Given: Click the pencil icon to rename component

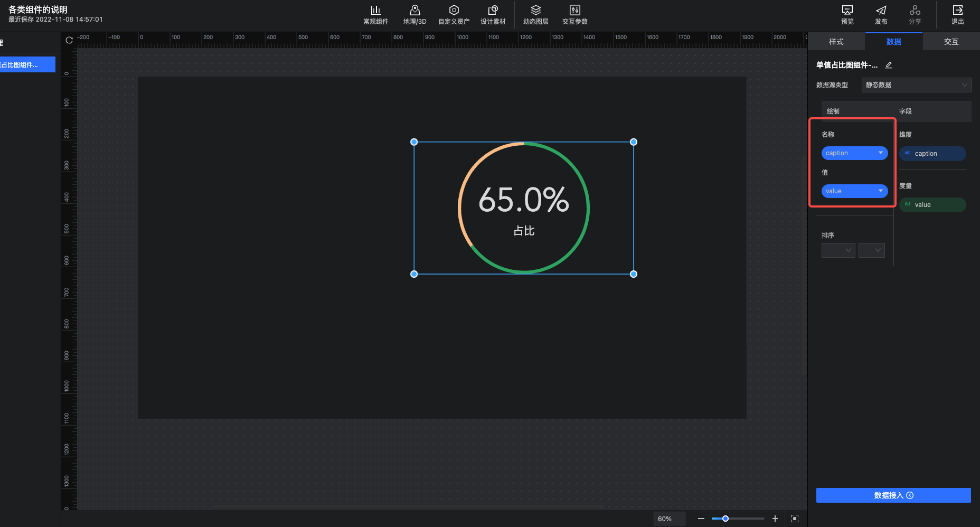Looking at the screenshot, I should coord(889,65).
